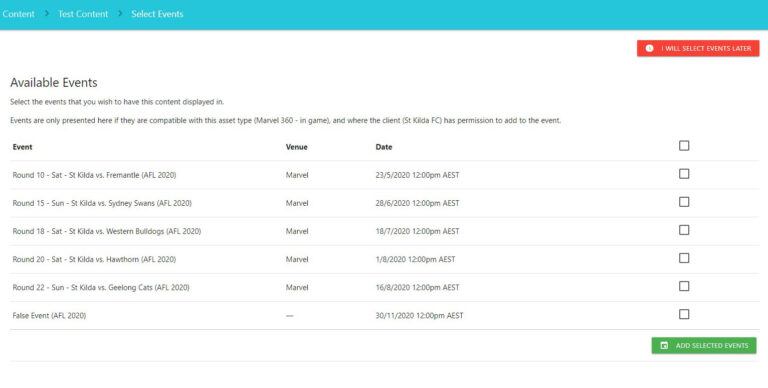This screenshot has width=768, height=388.
Task: Enable the Round 20 Hawthorn event checkbox
Action: click(684, 258)
